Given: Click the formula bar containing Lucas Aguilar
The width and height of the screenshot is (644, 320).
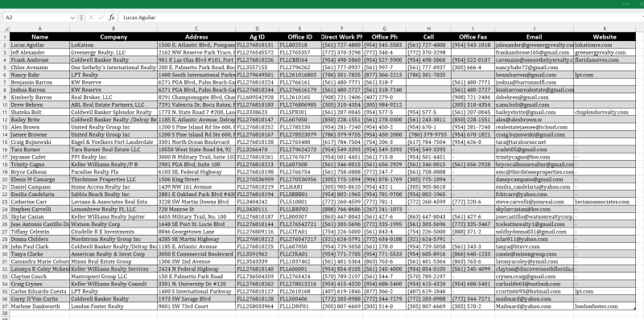Looking at the screenshot, I should click(381, 18).
